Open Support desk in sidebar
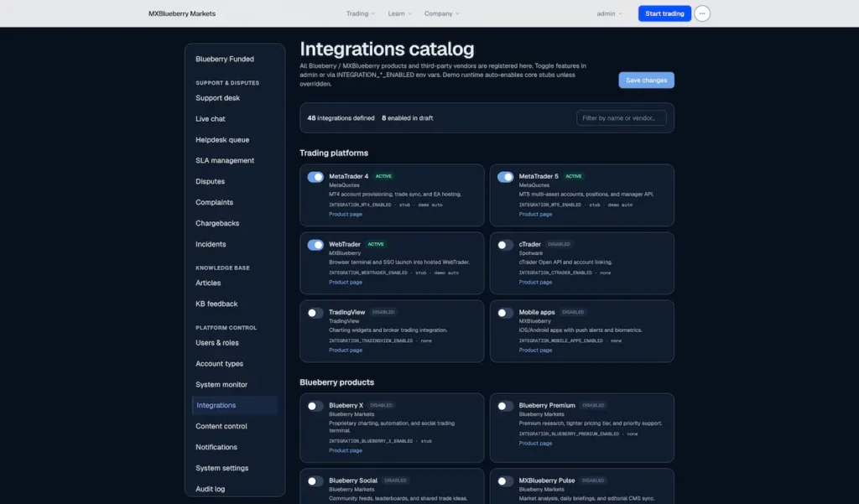The height and width of the screenshot is (504, 859). 217,98
